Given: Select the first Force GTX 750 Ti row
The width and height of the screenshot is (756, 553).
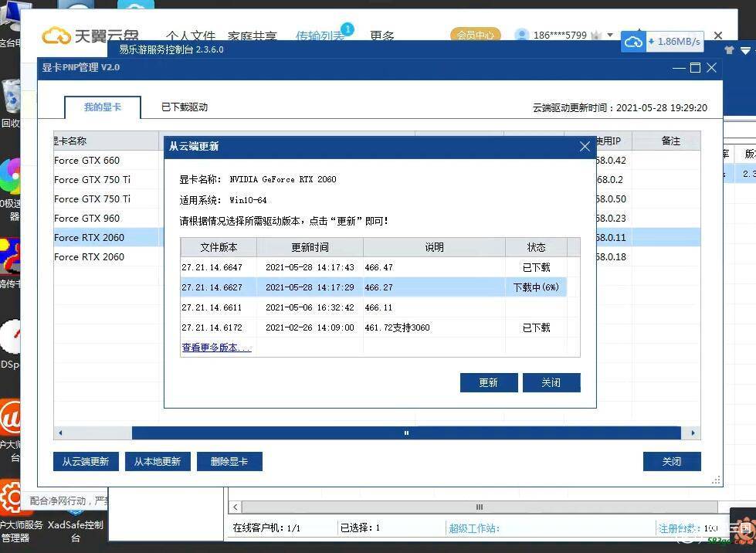Looking at the screenshot, I should pos(108,179).
